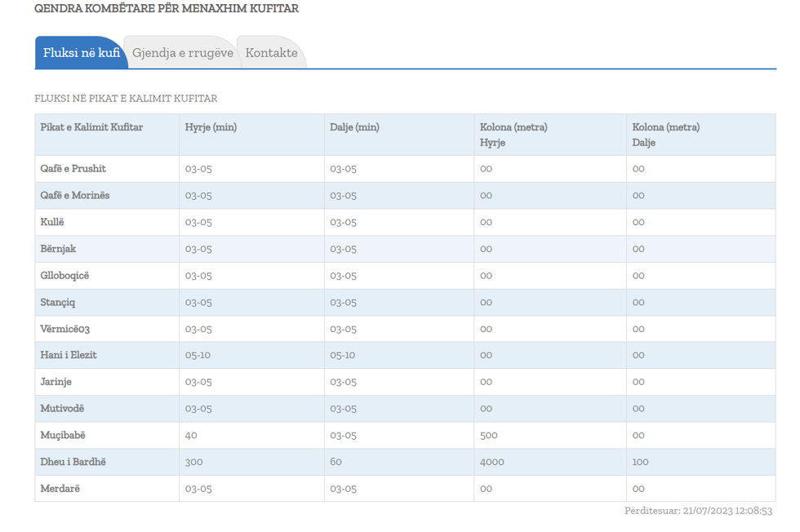Select the Qafë e Prushit row name
800x532 pixels.
[73, 169]
